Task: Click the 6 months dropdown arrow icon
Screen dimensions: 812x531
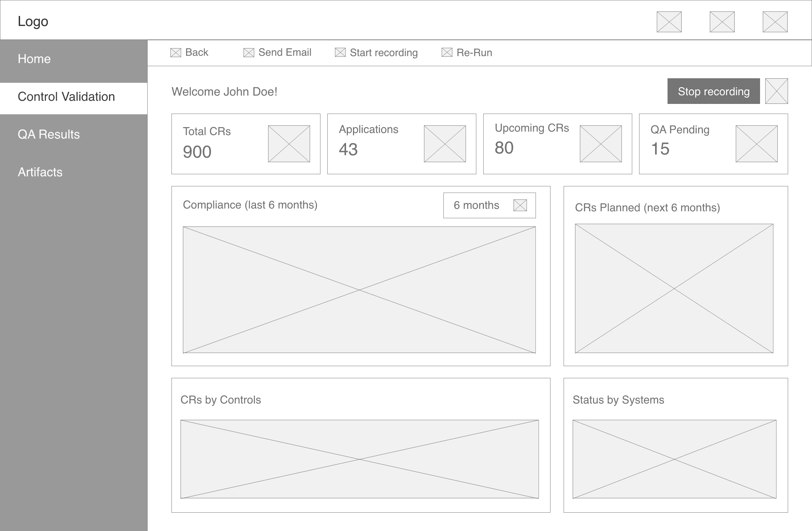Action: [520, 205]
